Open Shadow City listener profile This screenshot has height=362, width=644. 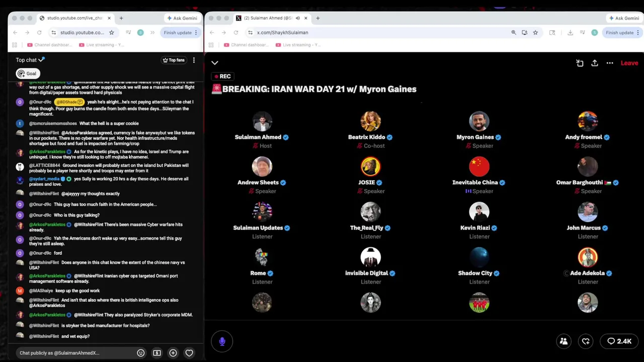[x=479, y=257]
